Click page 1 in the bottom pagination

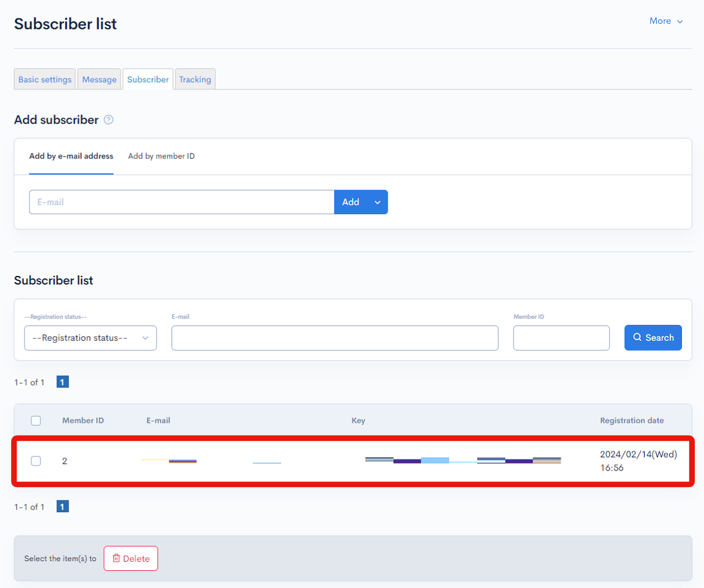pyautogui.click(x=62, y=506)
